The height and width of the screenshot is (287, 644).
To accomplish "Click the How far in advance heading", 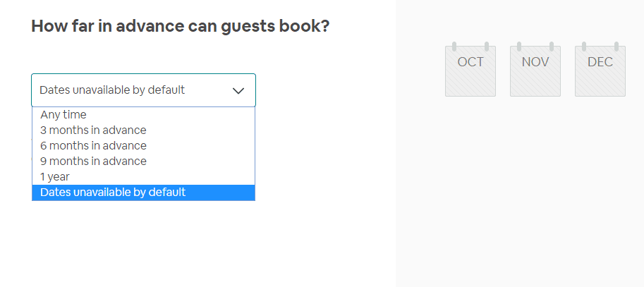I will 181,26.
